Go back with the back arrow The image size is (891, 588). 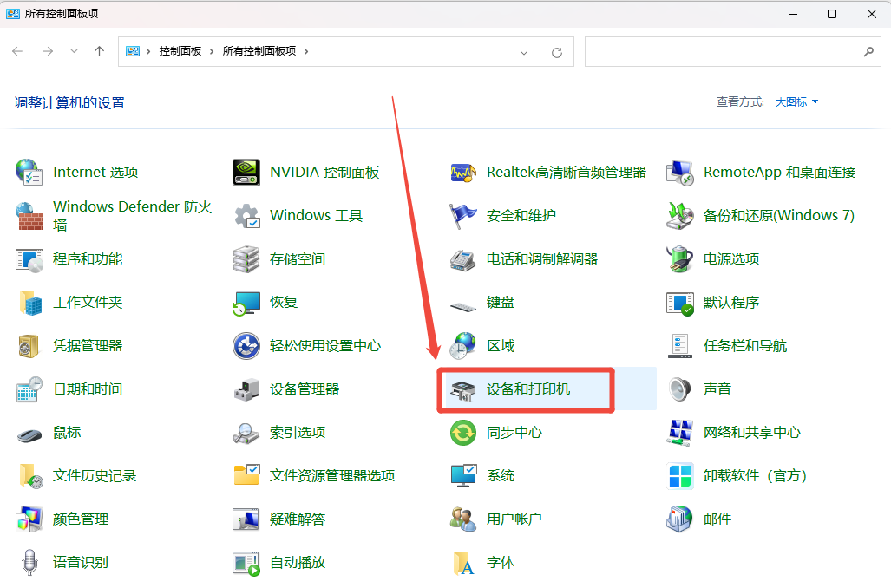coord(17,51)
